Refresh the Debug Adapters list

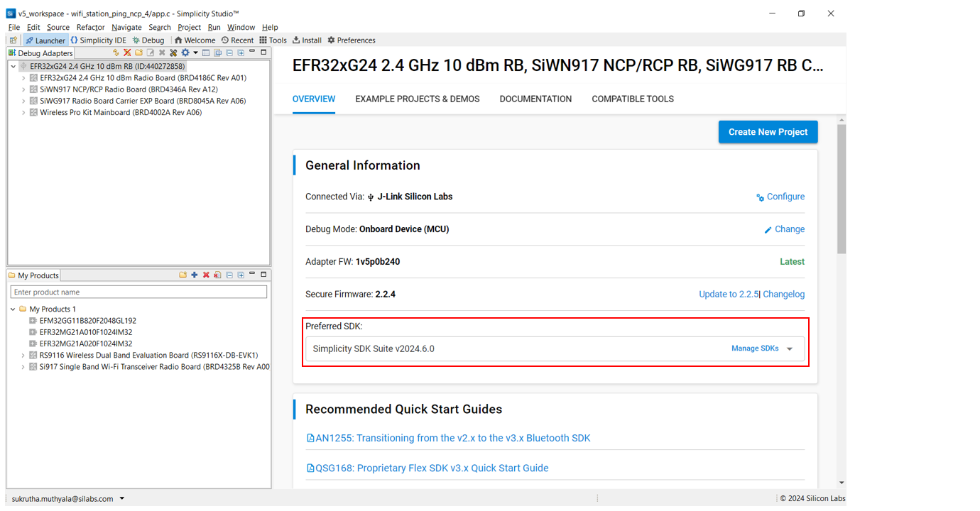point(115,53)
